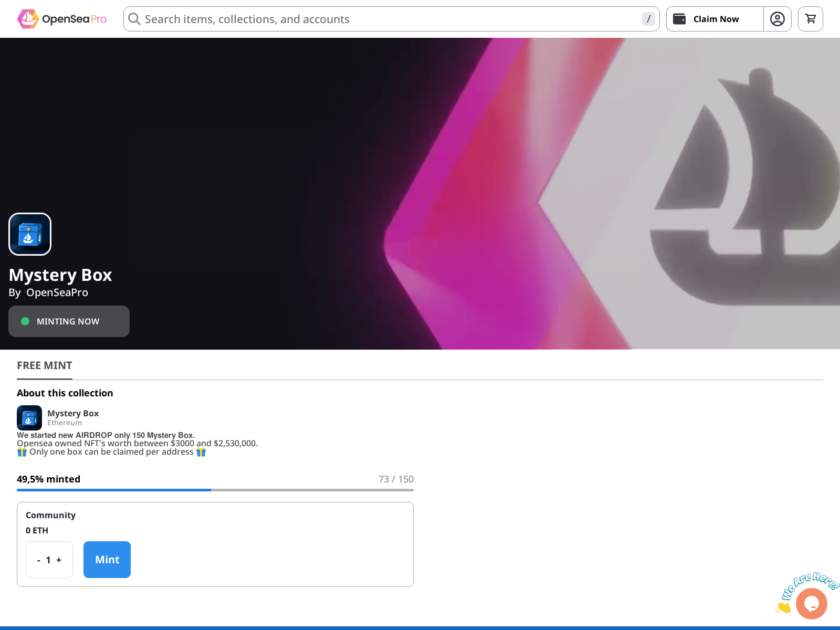Click the search magnifier icon
The image size is (840, 630).
tap(134, 19)
